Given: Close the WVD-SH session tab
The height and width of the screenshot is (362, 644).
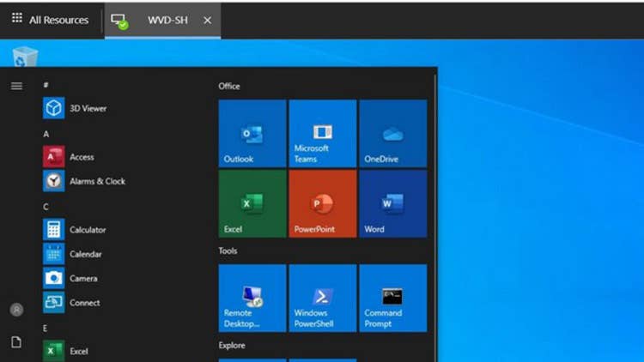Looking at the screenshot, I should coord(207,20).
